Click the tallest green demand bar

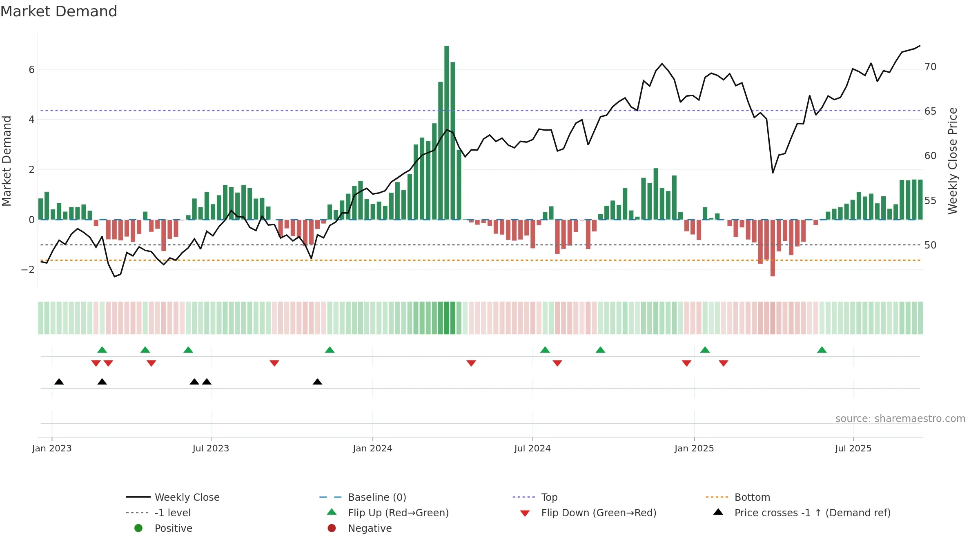click(447, 133)
